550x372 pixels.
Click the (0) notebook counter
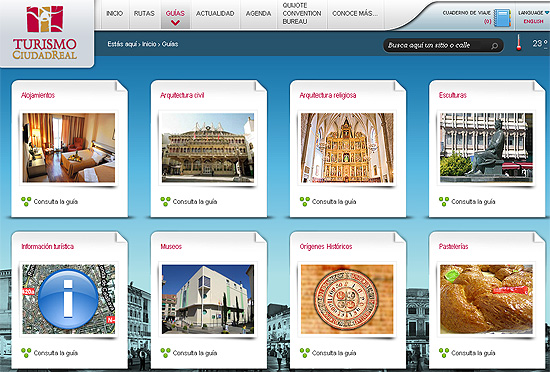click(487, 22)
